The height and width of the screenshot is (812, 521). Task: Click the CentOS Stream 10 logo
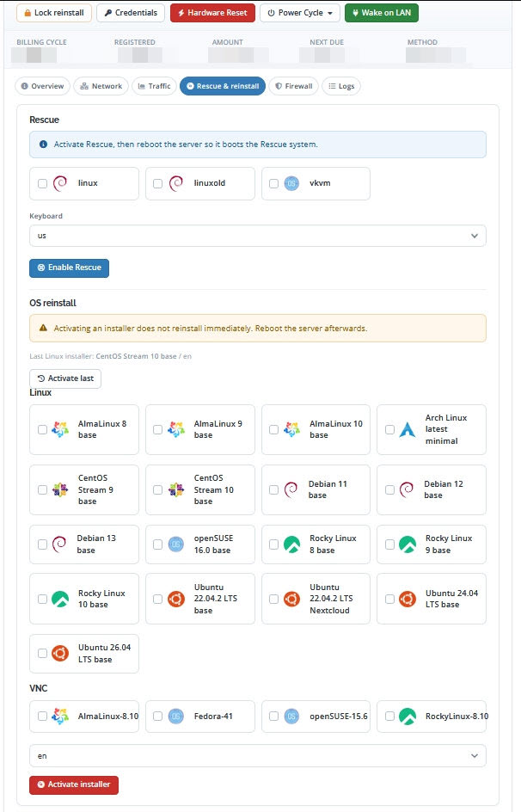point(176,490)
